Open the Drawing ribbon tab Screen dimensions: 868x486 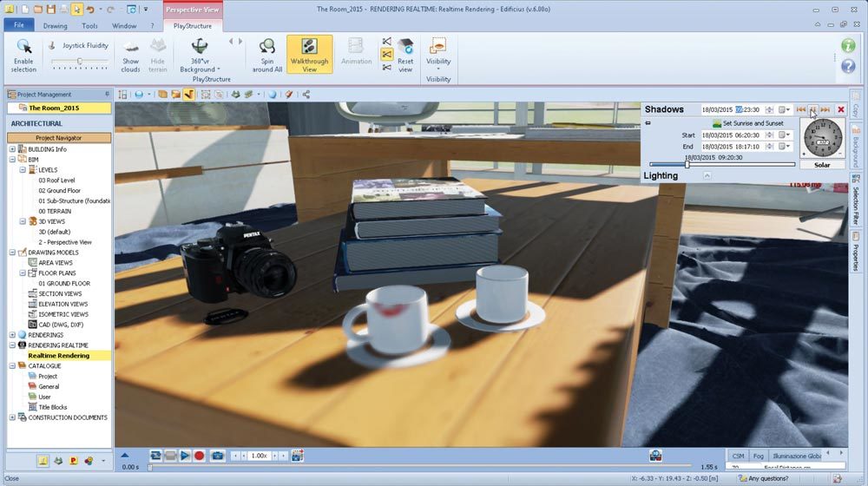[x=55, y=26]
